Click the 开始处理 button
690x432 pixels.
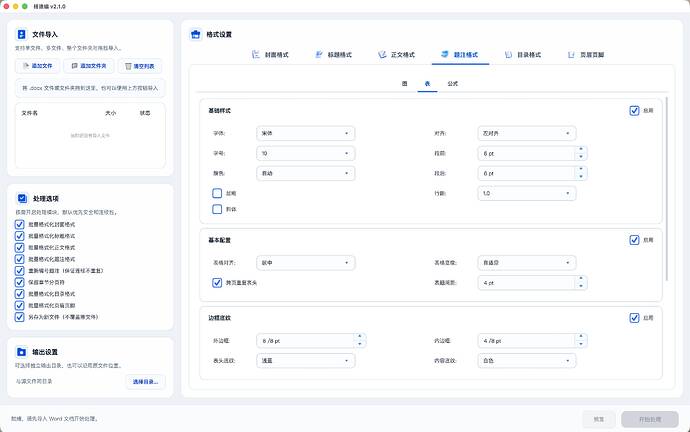click(x=650, y=419)
